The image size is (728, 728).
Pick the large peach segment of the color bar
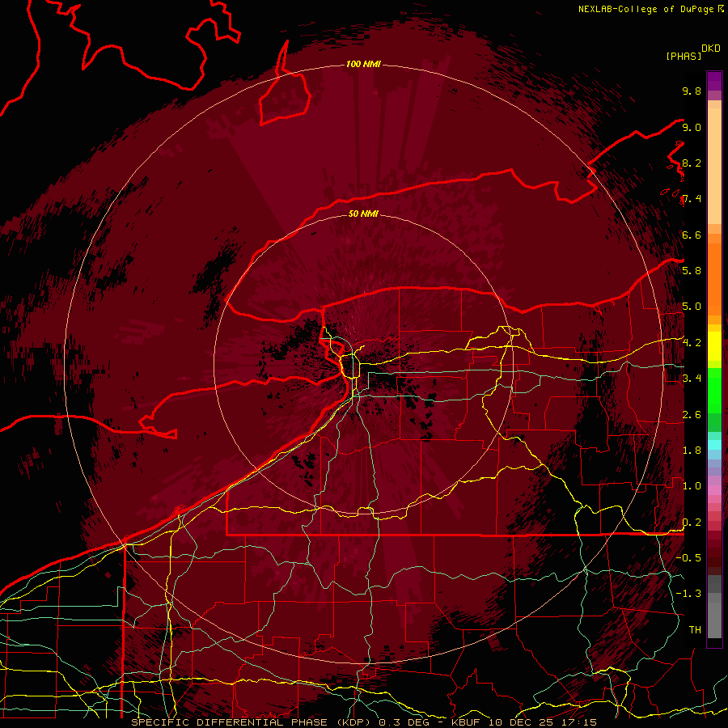(714, 167)
